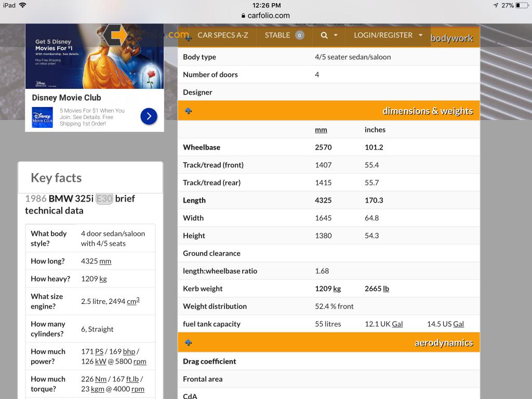The image size is (532, 399).
Task: Tap the carfolio.com address bar
Action: 266,16
